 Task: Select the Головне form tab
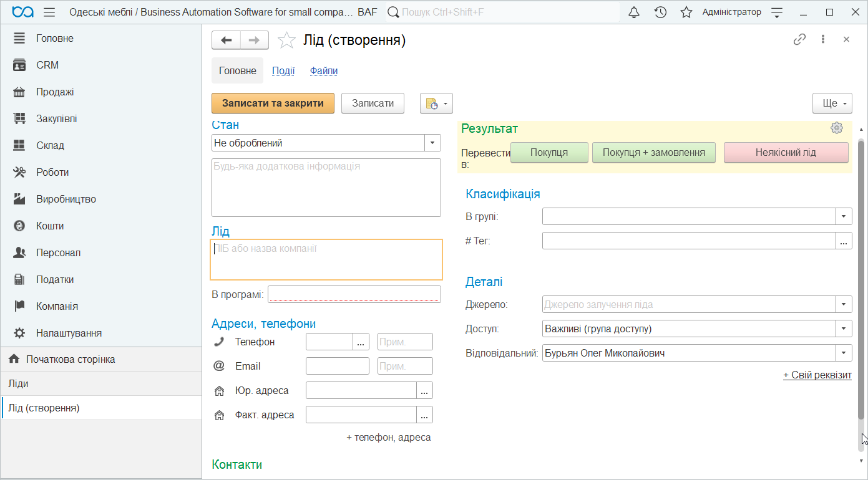[x=238, y=70]
